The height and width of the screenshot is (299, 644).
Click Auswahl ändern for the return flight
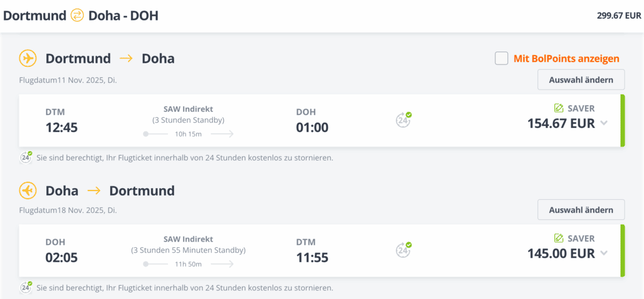tap(581, 210)
